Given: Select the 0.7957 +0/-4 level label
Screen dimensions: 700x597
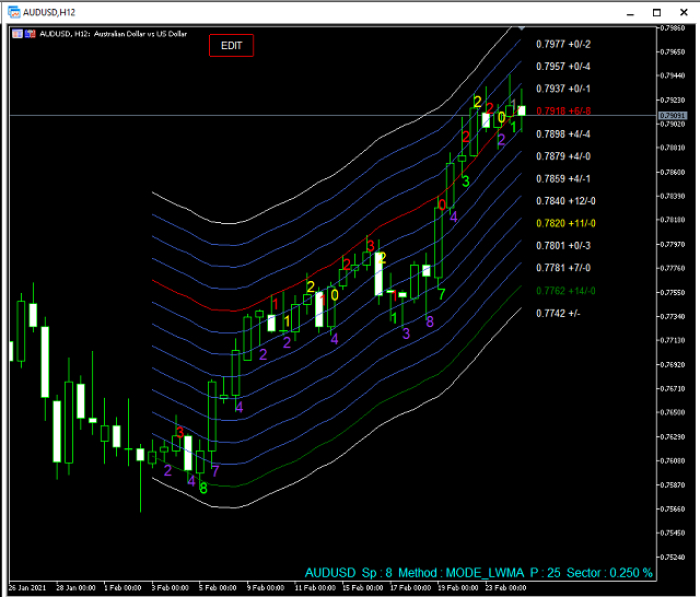Looking at the screenshot, I should [563, 67].
